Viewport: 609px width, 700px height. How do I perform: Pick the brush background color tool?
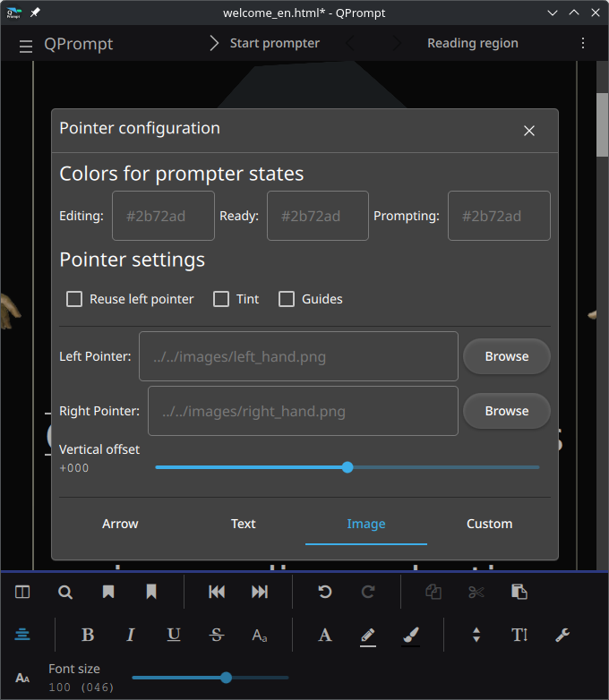pyautogui.click(x=410, y=636)
